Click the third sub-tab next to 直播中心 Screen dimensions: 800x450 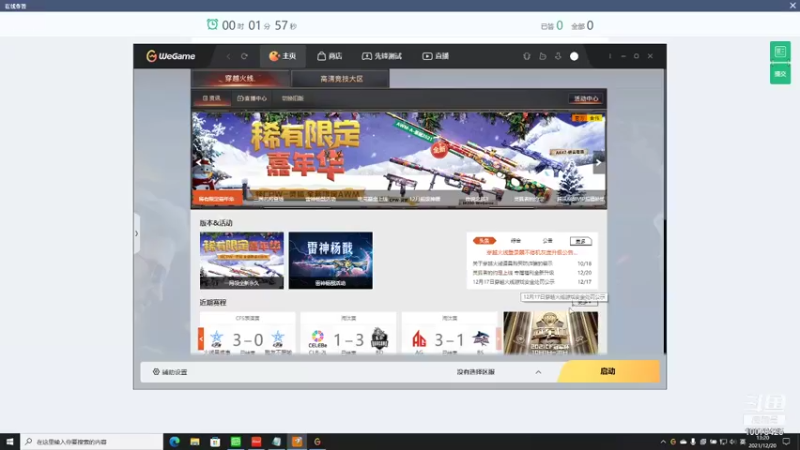pyautogui.click(x=292, y=98)
